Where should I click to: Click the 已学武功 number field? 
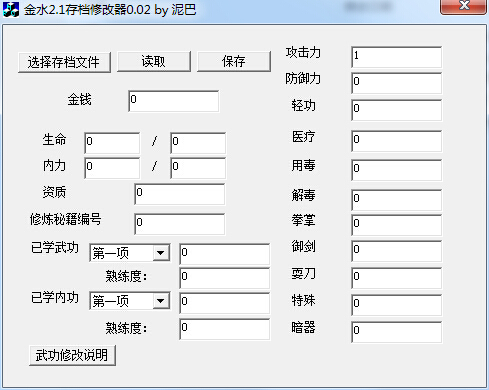(225, 254)
